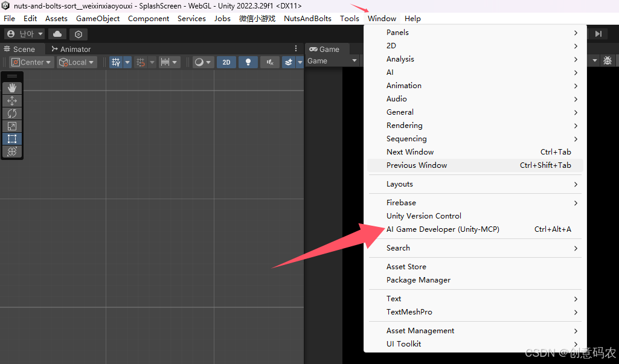Expand the Animation submenu
619x364 pixels.
coord(475,86)
